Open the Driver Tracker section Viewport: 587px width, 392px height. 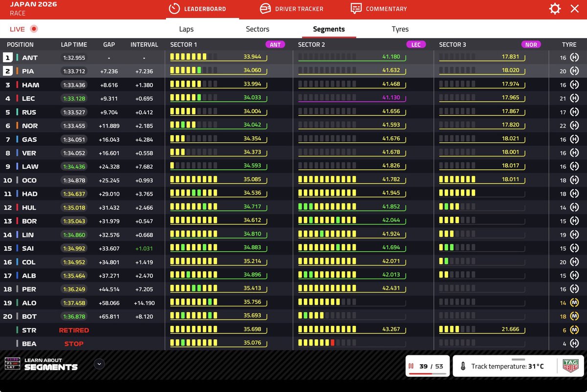292,9
